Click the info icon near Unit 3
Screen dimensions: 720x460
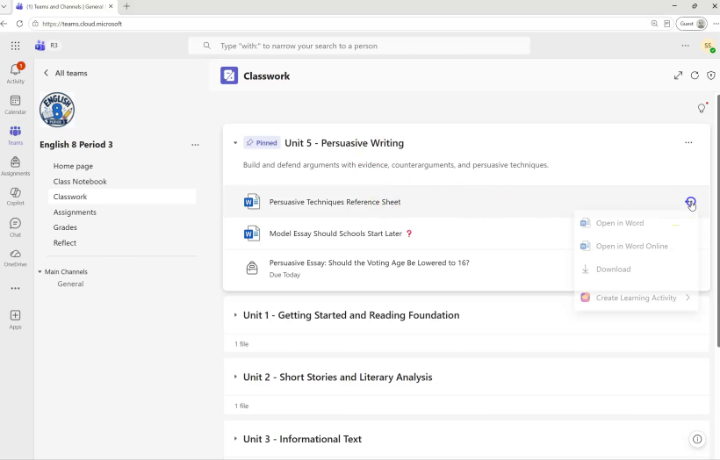click(x=697, y=439)
